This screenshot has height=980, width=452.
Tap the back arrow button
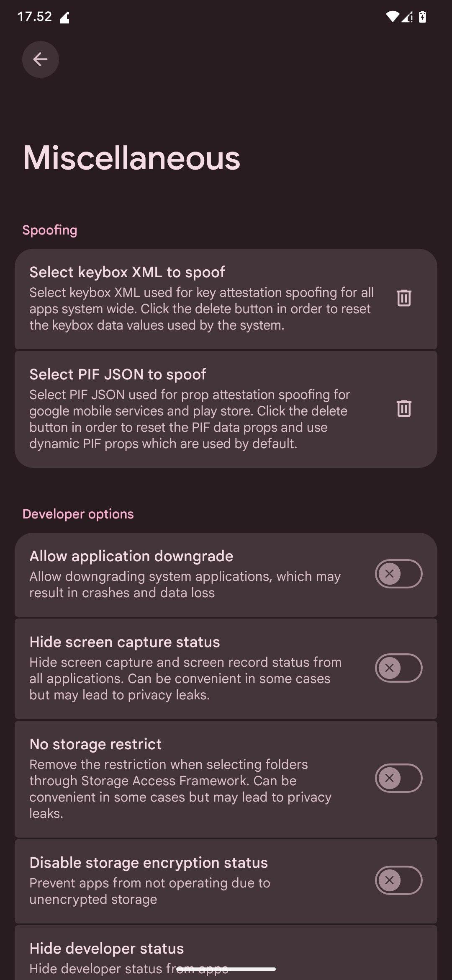(x=40, y=59)
